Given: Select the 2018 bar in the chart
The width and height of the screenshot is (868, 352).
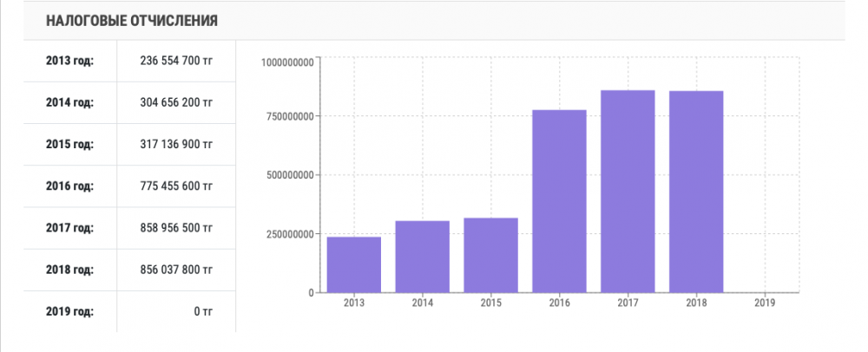Looking at the screenshot, I should point(696,192).
